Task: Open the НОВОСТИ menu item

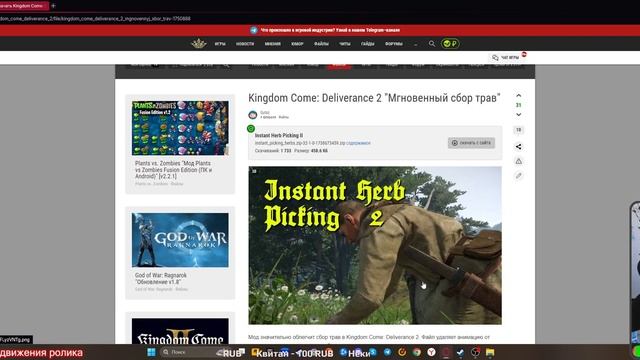Action: [245, 44]
